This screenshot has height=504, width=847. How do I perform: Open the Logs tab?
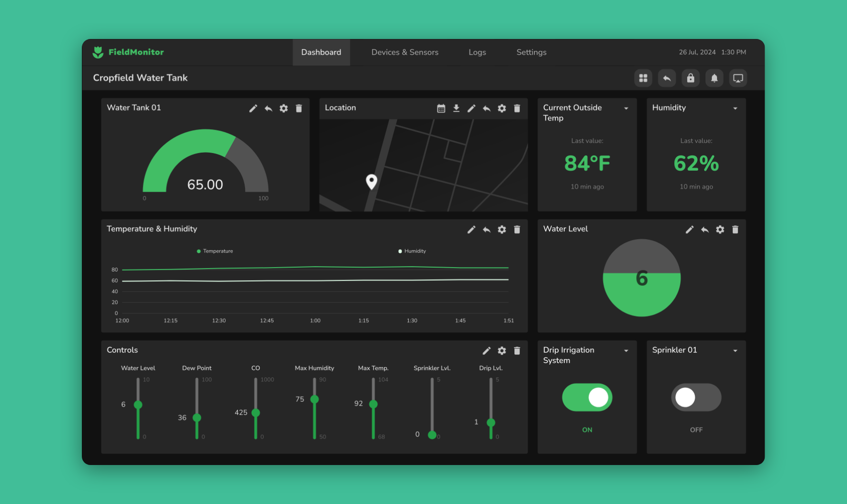tap(477, 52)
